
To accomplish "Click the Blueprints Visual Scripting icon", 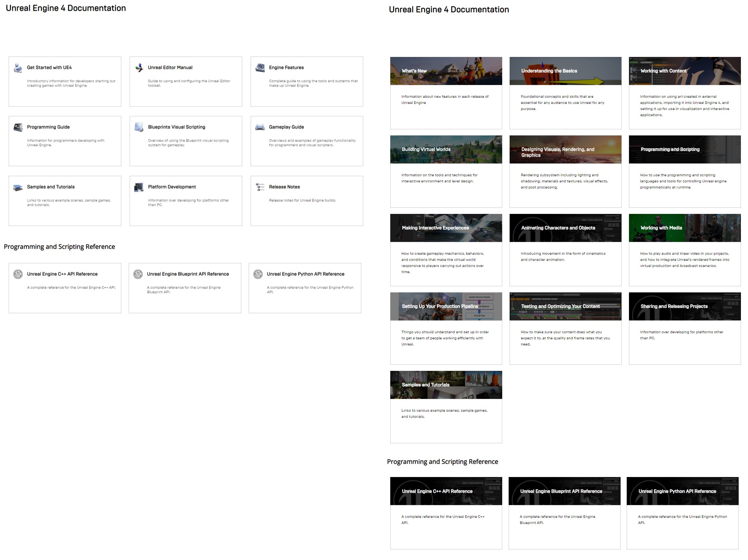I will point(139,127).
